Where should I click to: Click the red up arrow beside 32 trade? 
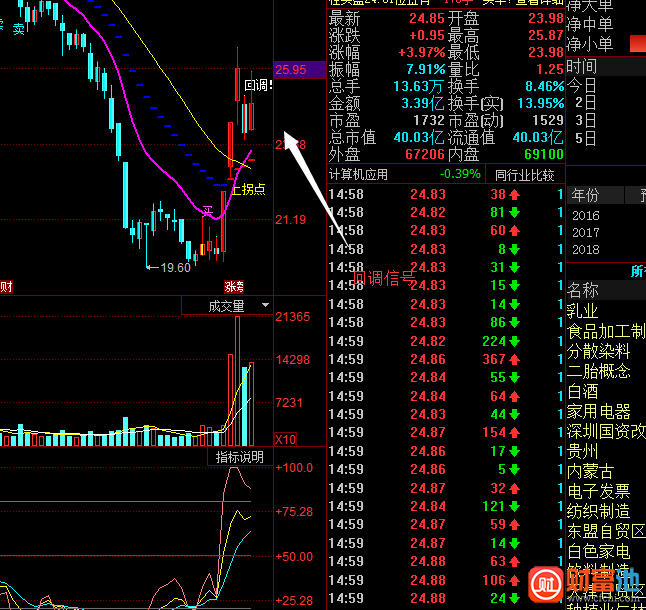514,488
